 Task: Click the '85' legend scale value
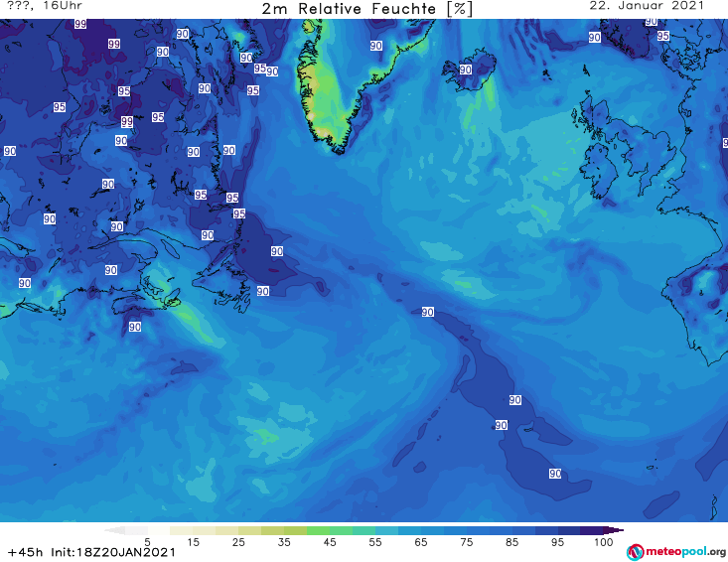tap(512, 542)
